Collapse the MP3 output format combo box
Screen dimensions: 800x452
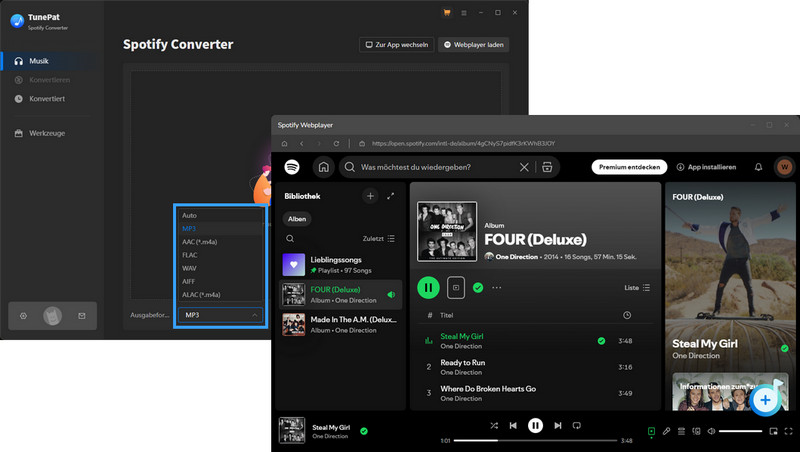[220, 315]
